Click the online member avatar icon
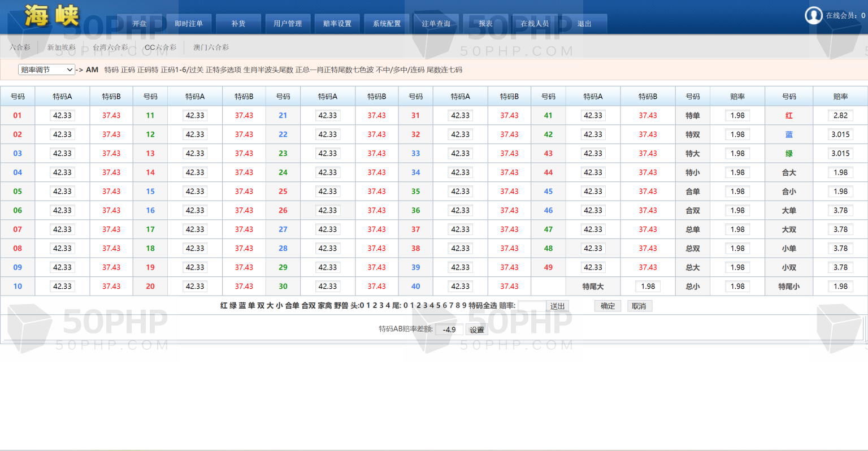Screen dimensions: 868x451 coord(813,15)
